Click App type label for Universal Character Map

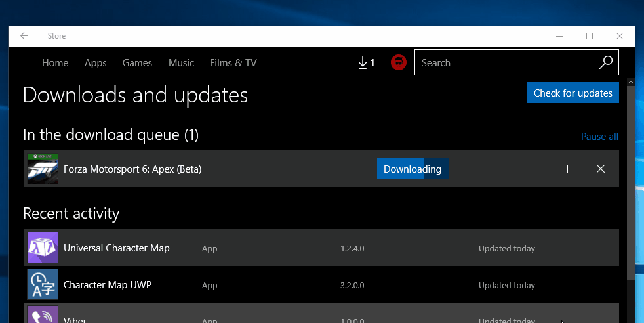click(209, 249)
